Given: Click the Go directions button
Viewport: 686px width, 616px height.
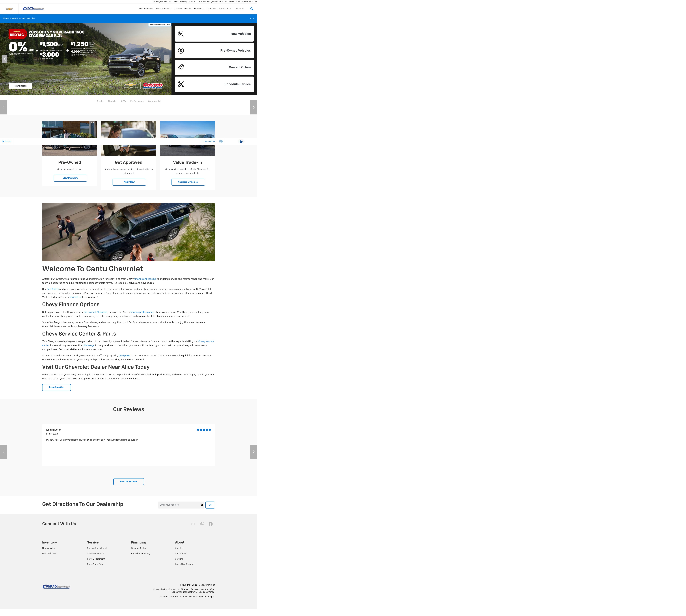Looking at the screenshot, I should (x=210, y=505).
